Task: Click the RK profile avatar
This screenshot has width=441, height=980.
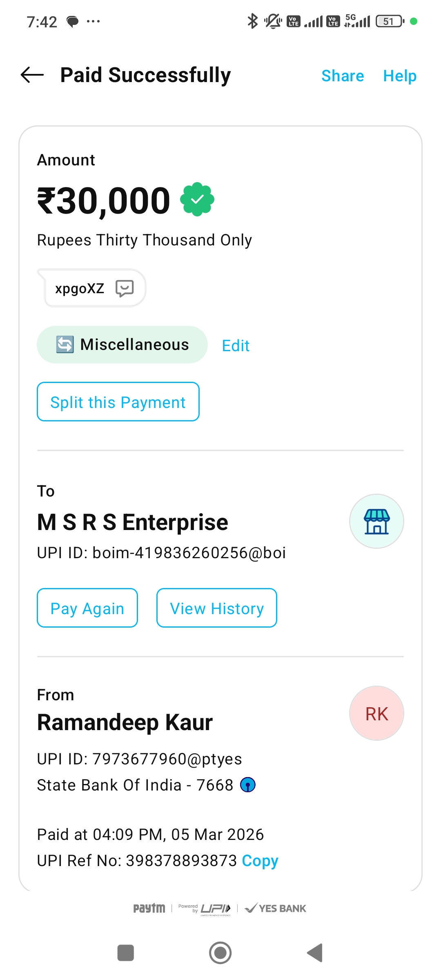Action: (x=376, y=713)
